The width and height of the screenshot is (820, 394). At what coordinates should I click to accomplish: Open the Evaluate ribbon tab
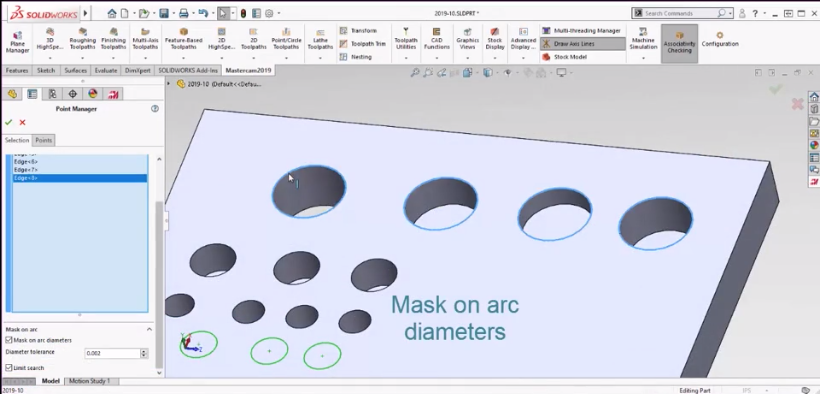click(x=106, y=70)
